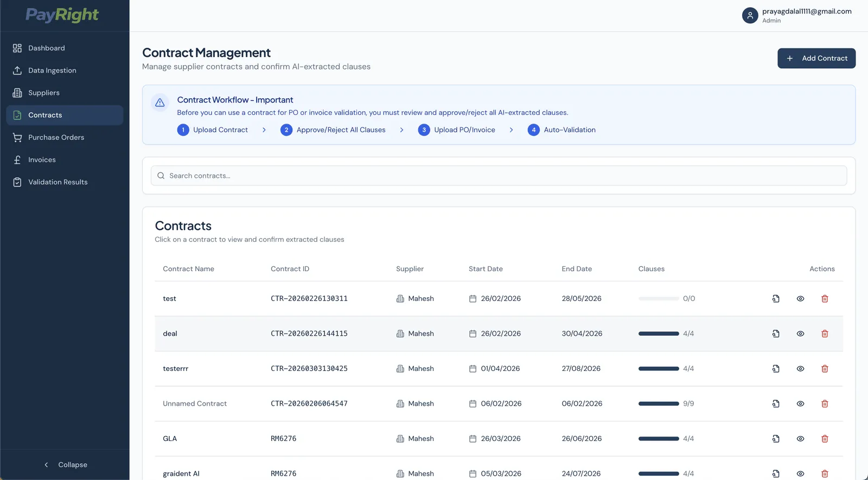Click contract ID CTR-20260226144115

tap(309, 334)
